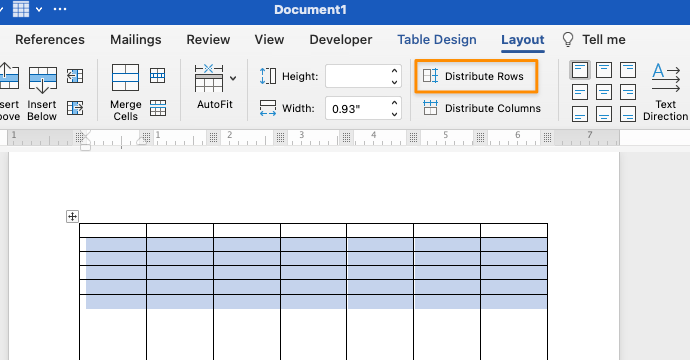Select Align Center cell alignment
This screenshot has width=690, height=360.
pyautogui.click(x=604, y=92)
